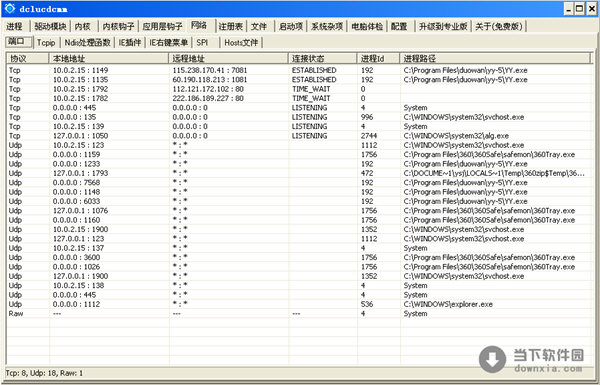Open the 驱动模块 tab
The height and width of the screenshot is (385, 600).
[50, 26]
